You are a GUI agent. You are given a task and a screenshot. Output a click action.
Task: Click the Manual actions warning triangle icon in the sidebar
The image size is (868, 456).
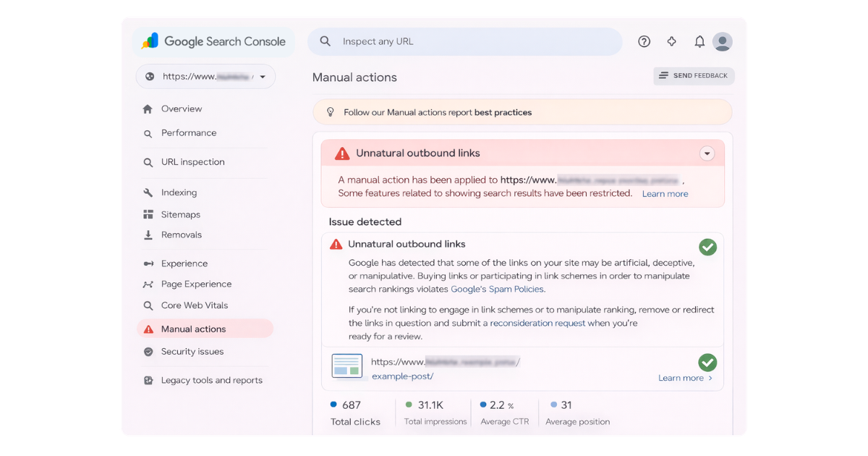click(x=148, y=329)
